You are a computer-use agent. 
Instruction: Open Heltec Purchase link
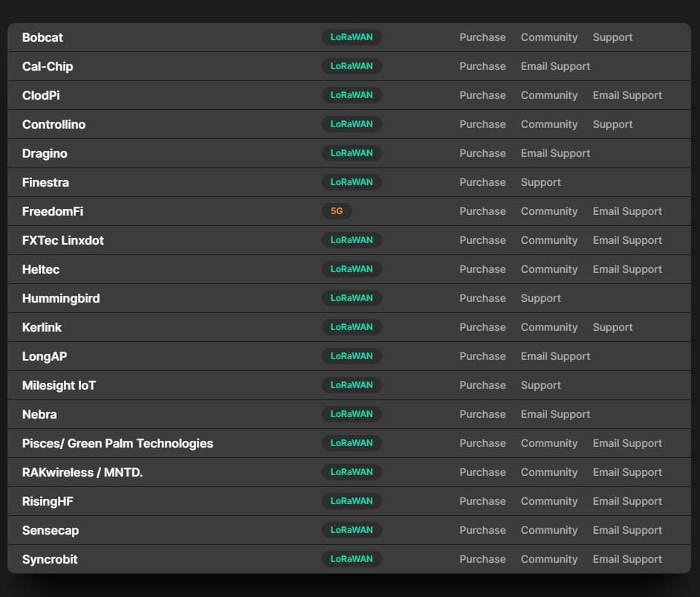[x=482, y=270]
